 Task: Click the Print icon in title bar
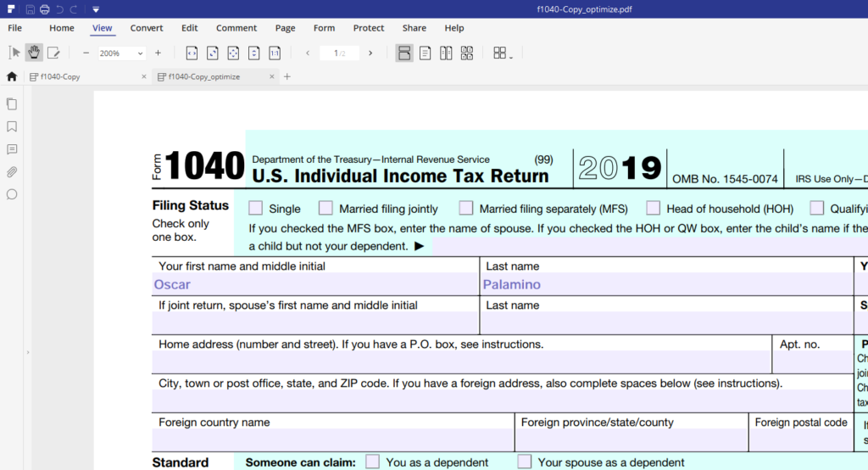click(45, 9)
